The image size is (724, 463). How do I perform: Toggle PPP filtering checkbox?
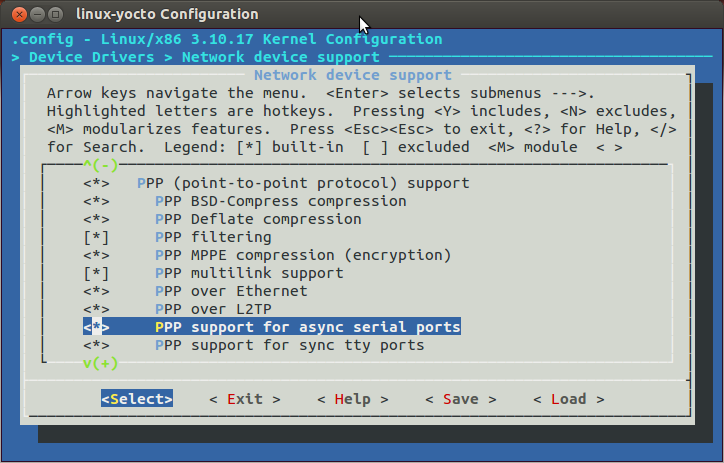[97, 237]
